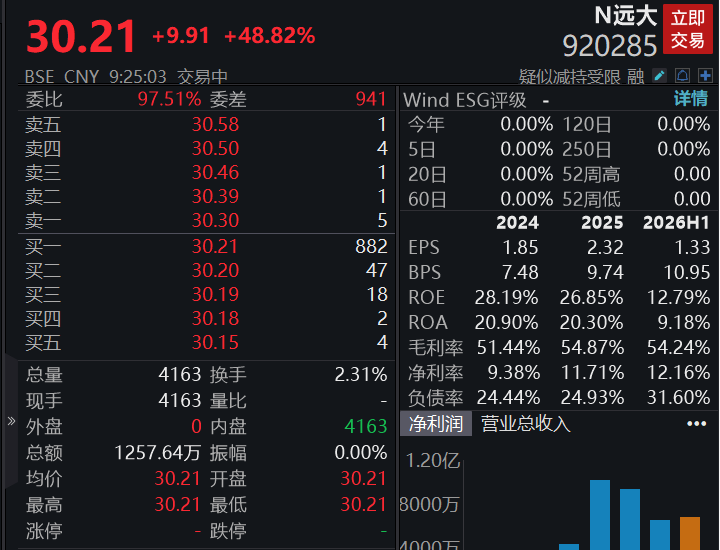720x550 pixels.
Task: Switch to the 营业总收入 tab
Action: (526, 423)
